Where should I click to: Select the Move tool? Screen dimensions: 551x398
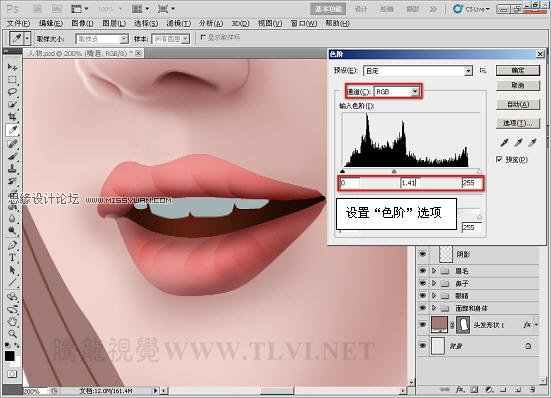pyautogui.click(x=12, y=67)
